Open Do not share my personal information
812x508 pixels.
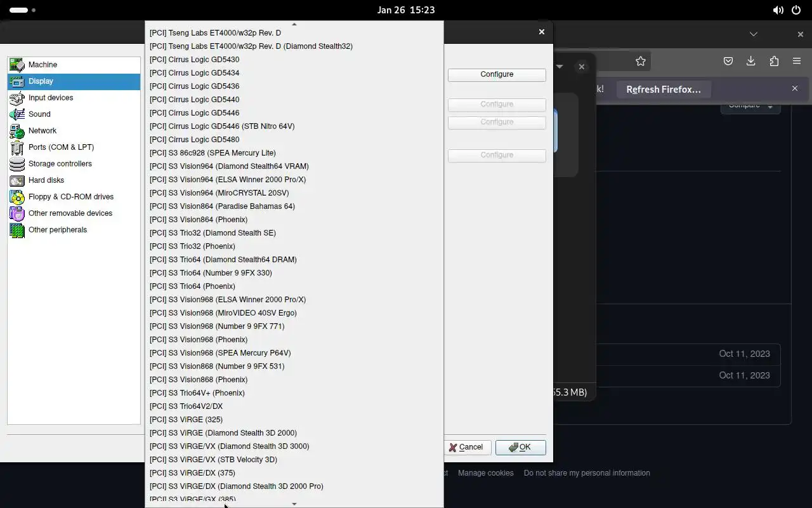587,473
